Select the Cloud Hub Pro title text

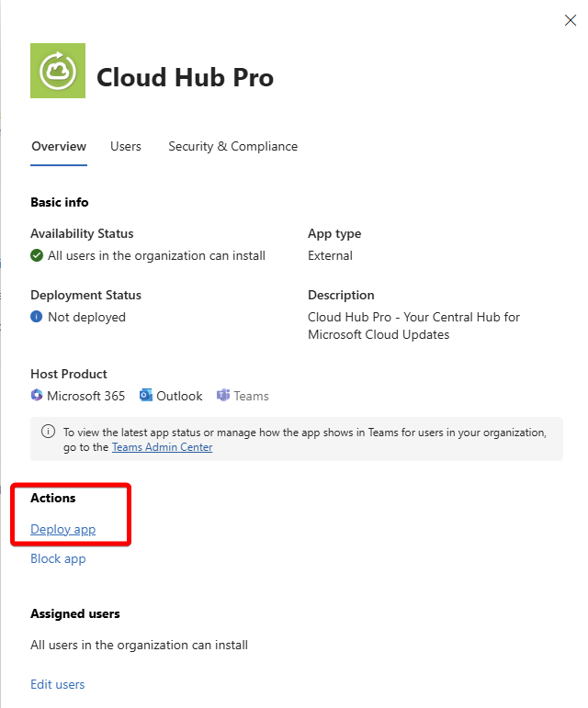186,77
